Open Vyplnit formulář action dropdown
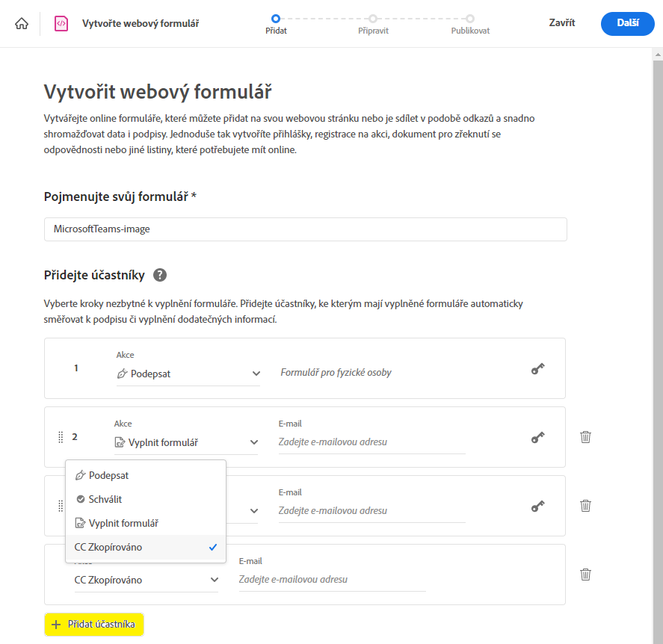The width and height of the screenshot is (663, 644). [186, 442]
